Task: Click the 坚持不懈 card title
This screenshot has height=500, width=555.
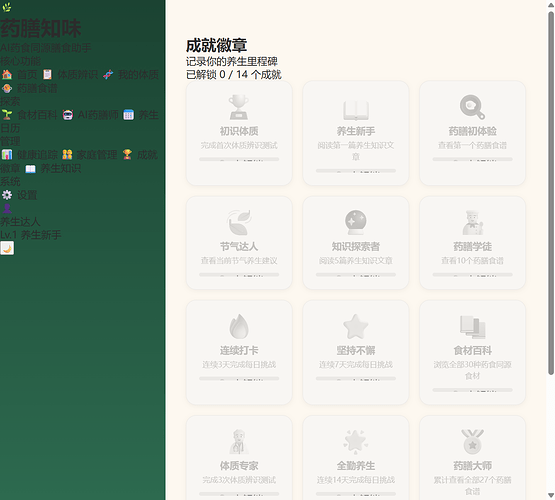Action: 356,351
